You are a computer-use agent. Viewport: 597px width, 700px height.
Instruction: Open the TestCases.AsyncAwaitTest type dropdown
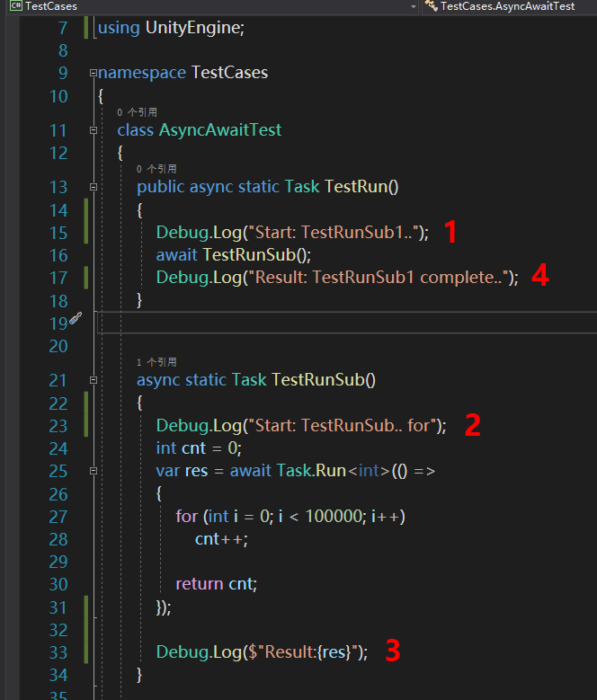pos(509,6)
